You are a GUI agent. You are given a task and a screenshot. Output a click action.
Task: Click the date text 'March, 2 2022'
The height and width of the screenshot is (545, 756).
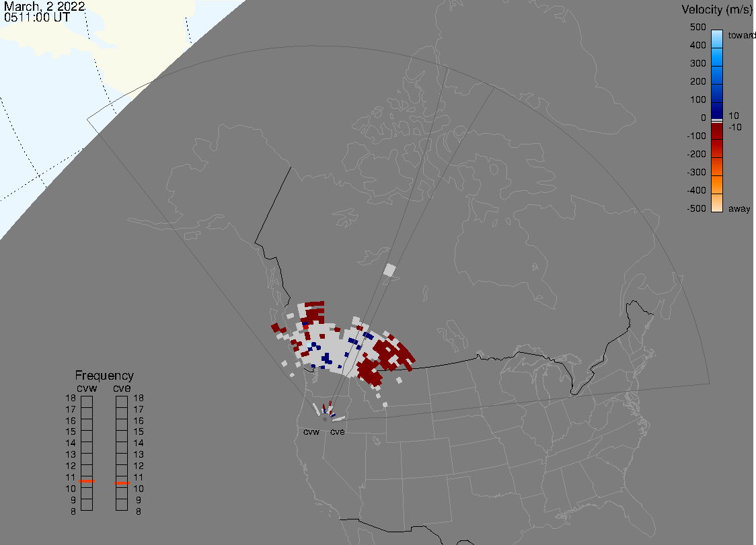click(x=44, y=7)
